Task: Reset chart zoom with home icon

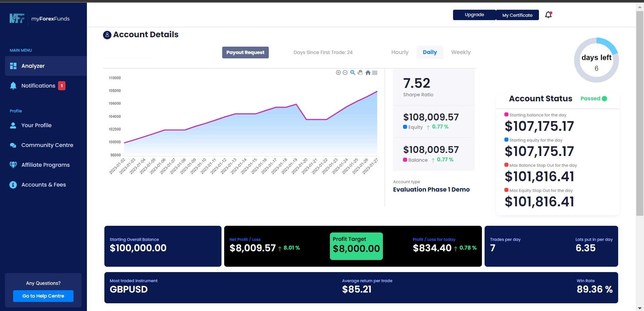Action: pos(368,72)
